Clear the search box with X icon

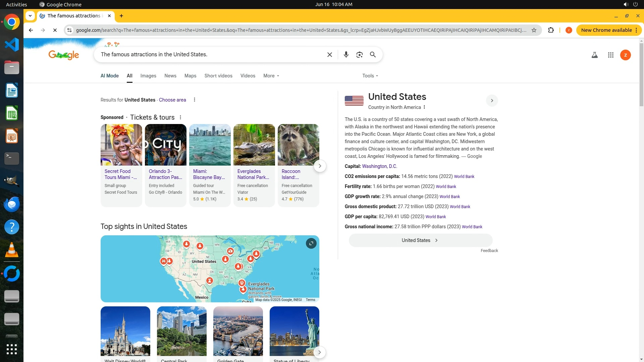[329, 55]
